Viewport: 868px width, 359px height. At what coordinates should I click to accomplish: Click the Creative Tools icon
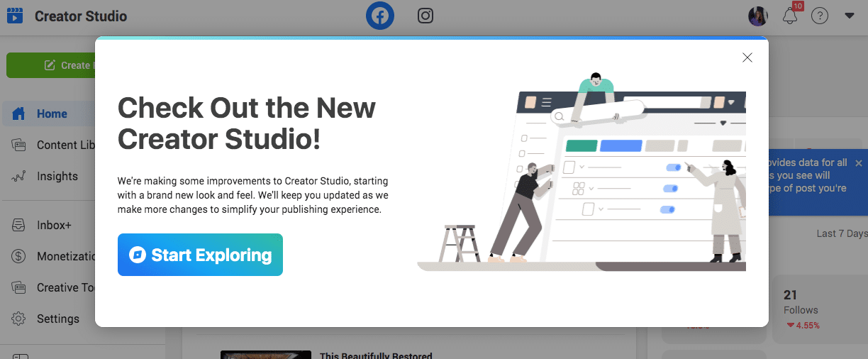18,287
